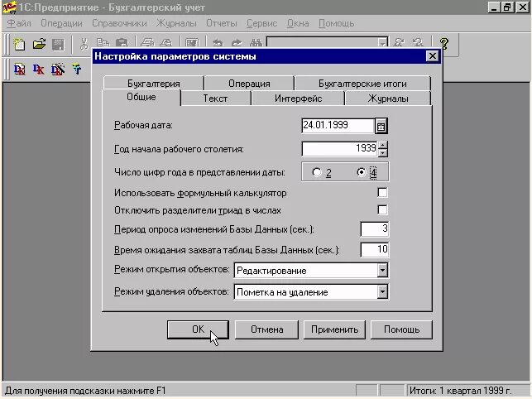The width and height of the screenshot is (532, 399).
Task: Open the Журналы menu in menu bar
Action: coord(176,23)
